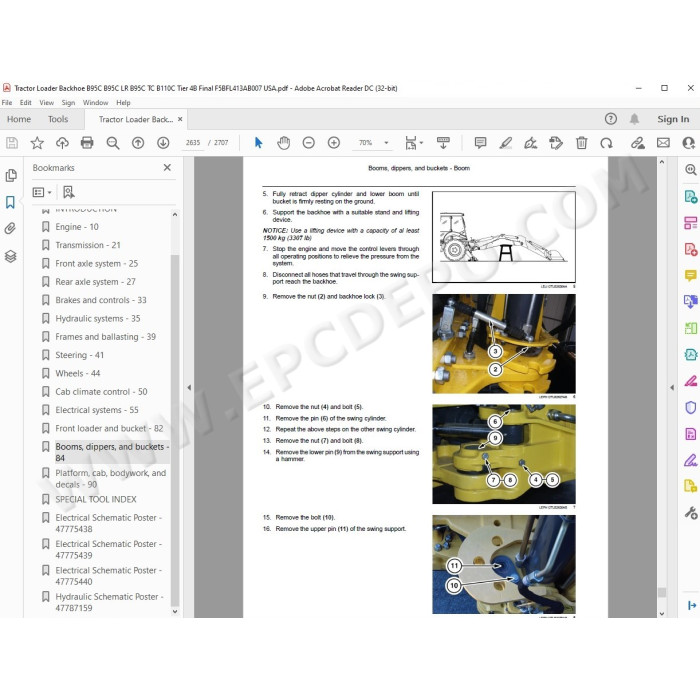Click the Delete trash icon
Image resolution: width=700 pixels, height=700 pixels.
tap(581, 143)
